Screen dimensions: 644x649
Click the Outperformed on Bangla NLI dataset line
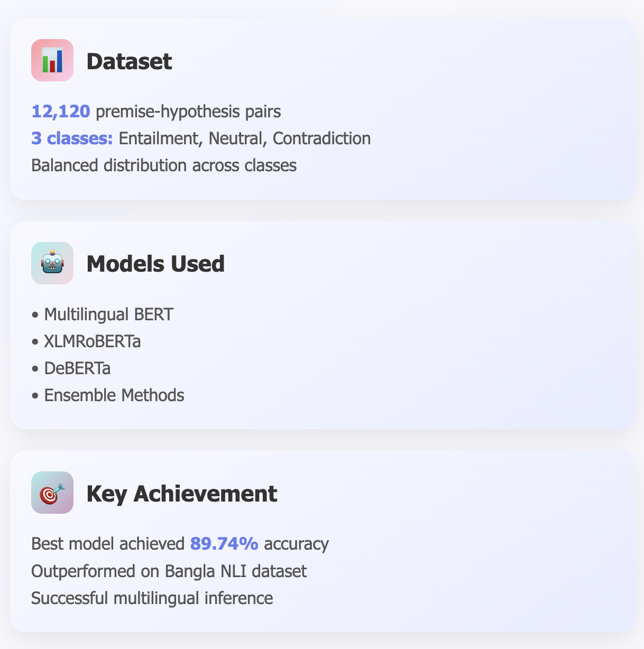(x=169, y=571)
